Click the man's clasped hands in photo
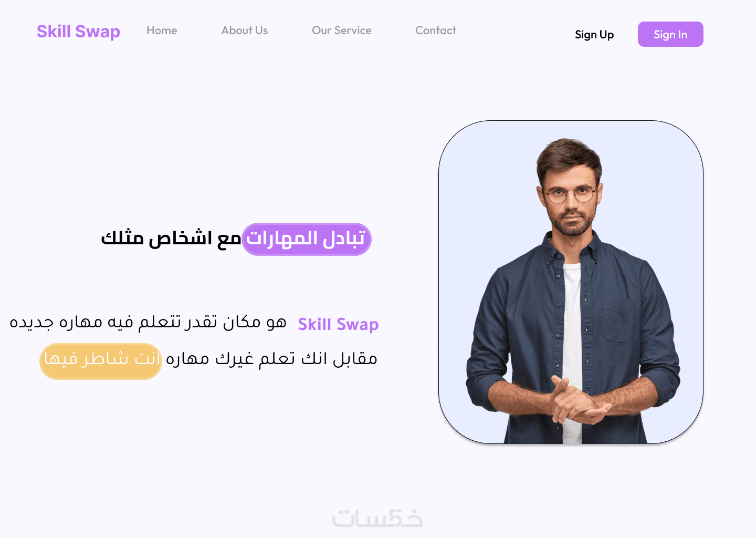Viewport: 756px width, 538px height. [579, 400]
